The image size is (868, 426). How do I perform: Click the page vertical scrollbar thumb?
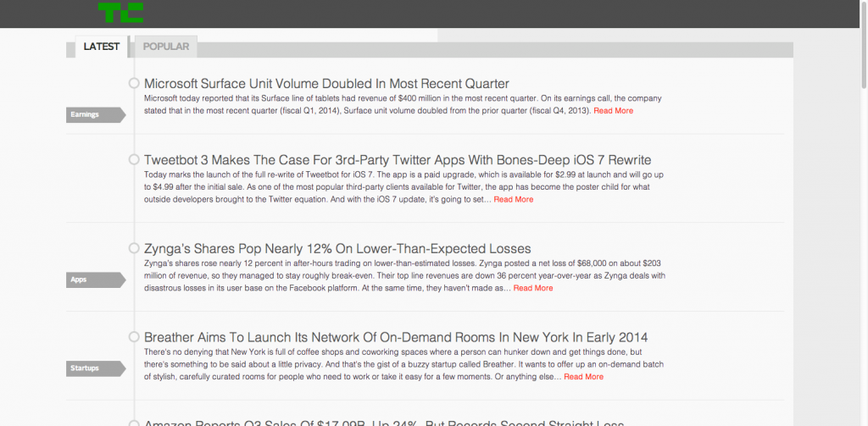click(x=864, y=46)
